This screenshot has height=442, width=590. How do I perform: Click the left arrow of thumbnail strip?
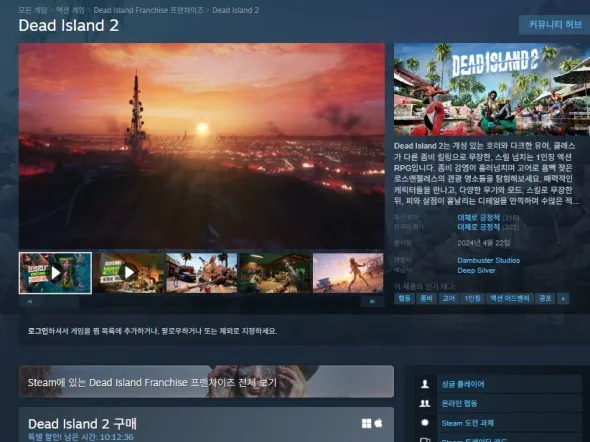pyautogui.click(x=29, y=301)
